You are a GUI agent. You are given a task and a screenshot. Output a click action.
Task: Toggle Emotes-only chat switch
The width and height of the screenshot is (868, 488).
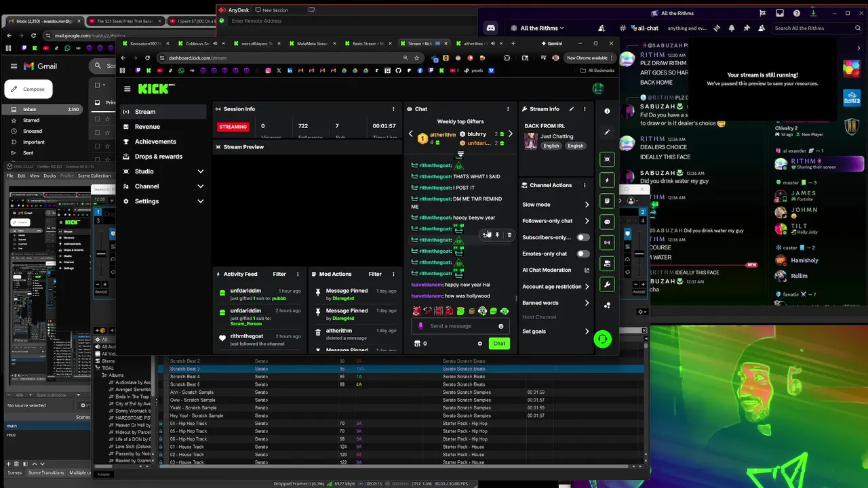point(583,253)
